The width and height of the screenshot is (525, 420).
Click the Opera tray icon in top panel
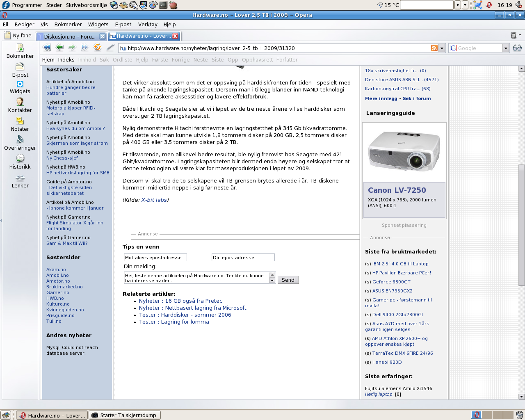(x=489, y=5)
